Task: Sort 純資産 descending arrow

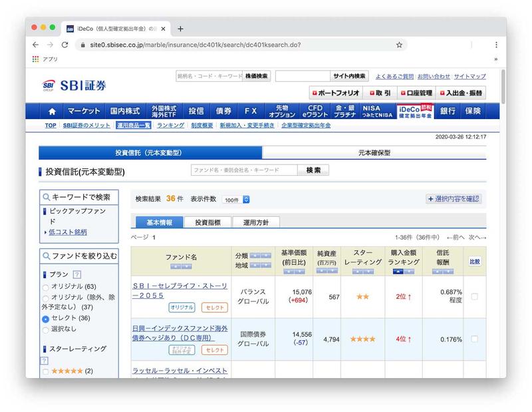Action: click(x=332, y=271)
